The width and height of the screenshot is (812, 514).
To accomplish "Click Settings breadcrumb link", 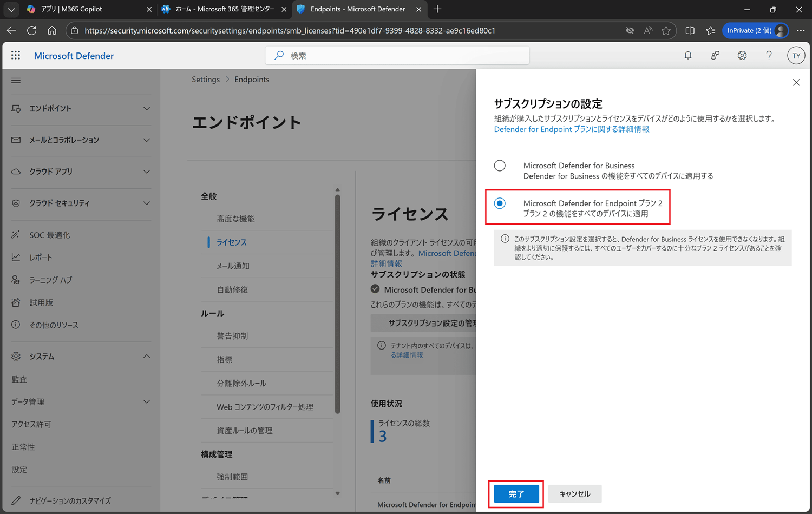I will pos(206,80).
